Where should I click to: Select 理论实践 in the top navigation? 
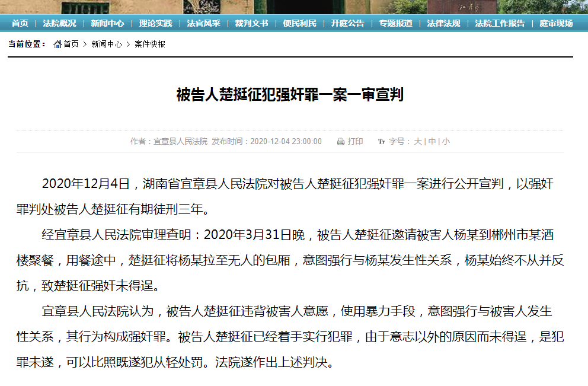click(x=156, y=23)
